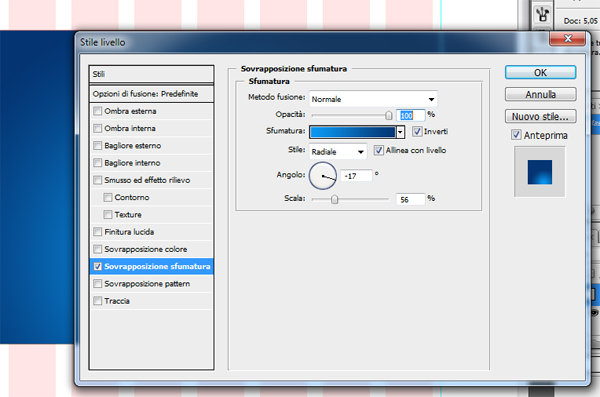
Task: Check the Texture sub-option
Action: coord(108,214)
